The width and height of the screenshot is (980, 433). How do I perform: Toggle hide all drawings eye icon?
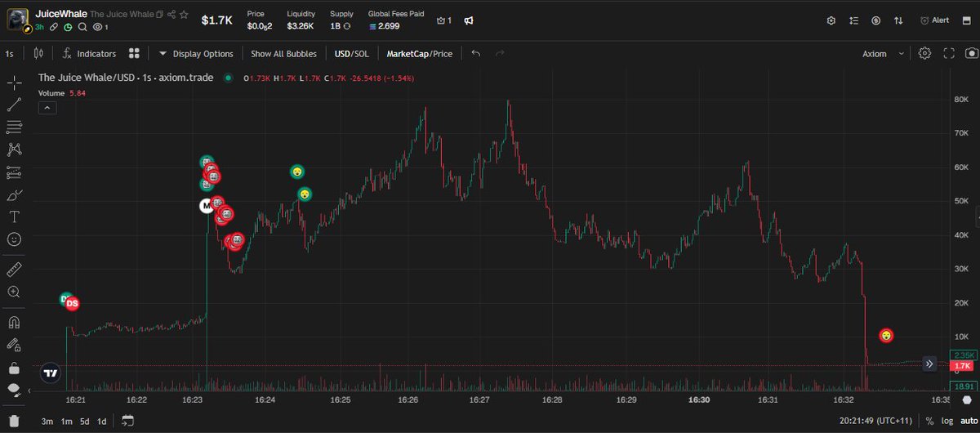(x=14, y=389)
